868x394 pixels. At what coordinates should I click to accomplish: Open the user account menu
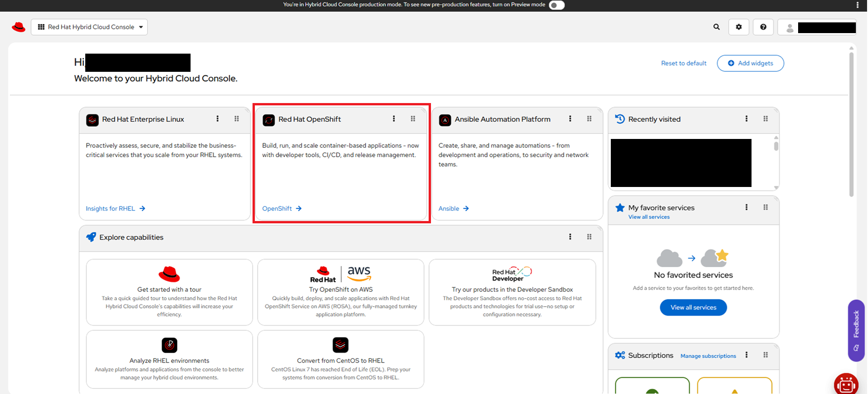coord(817,28)
